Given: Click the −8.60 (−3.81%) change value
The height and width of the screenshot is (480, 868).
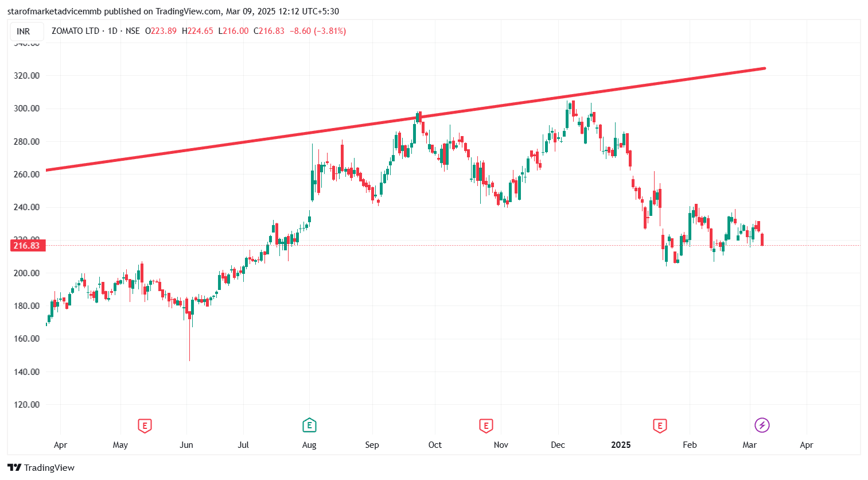Looking at the screenshot, I should coord(318,31).
